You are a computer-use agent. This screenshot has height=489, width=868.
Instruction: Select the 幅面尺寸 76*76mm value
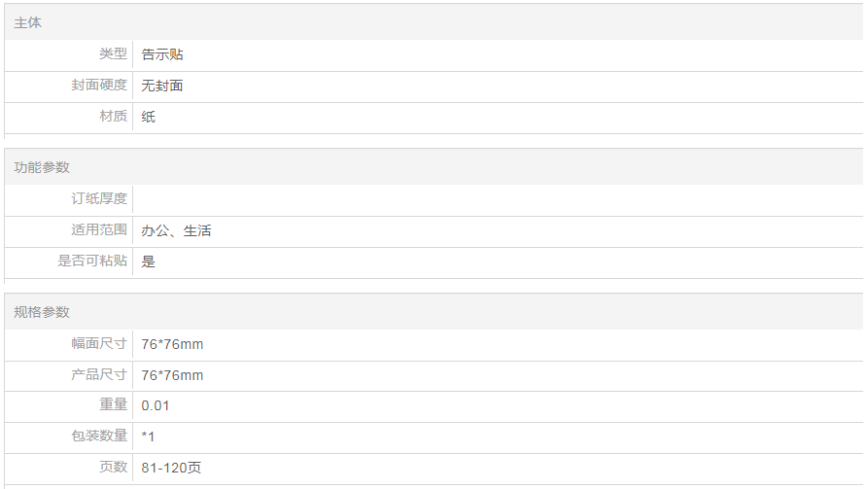pos(172,344)
